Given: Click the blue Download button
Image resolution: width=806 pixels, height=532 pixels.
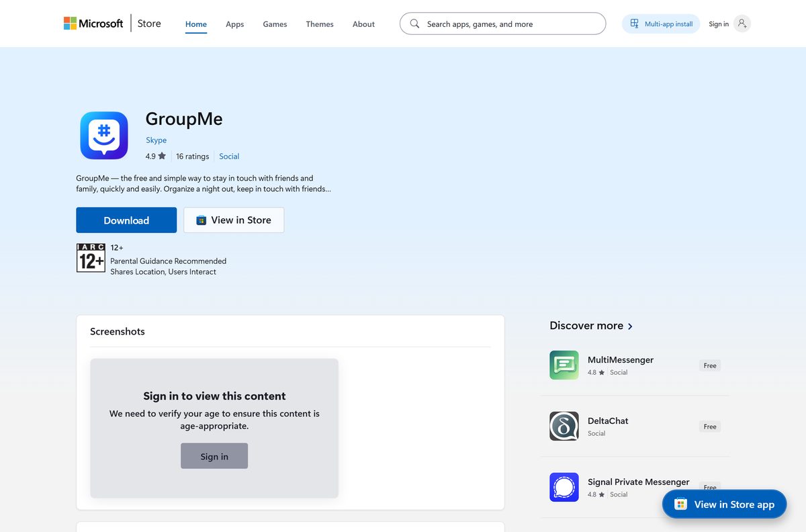Looking at the screenshot, I should [126, 220].
